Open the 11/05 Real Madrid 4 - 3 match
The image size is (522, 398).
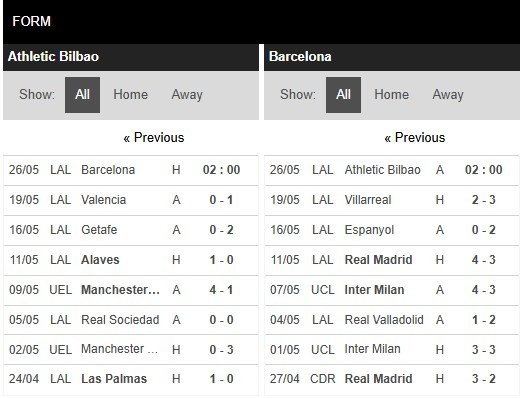[x=392, y=260]
